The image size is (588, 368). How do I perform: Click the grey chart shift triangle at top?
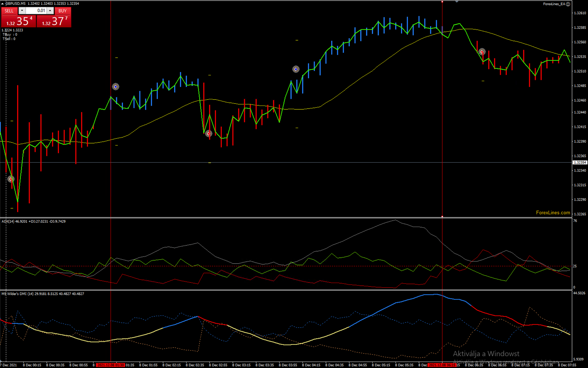click(x=457, y=1)
